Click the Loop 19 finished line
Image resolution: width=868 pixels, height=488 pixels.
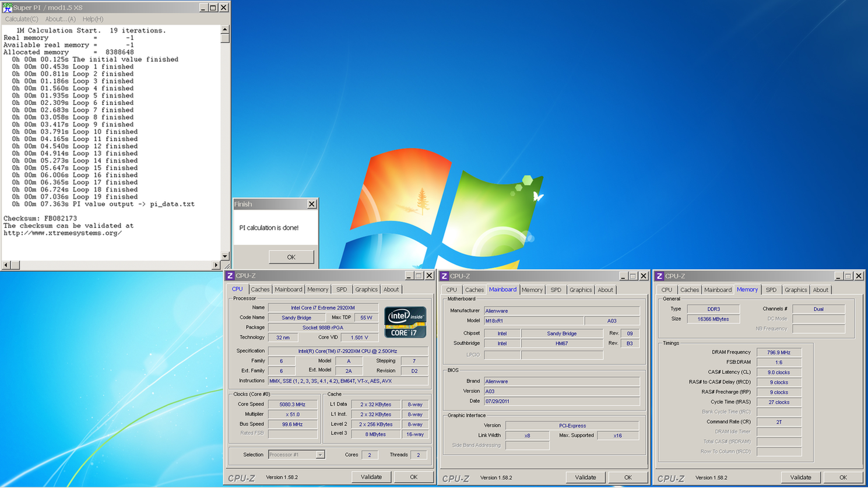click(x=75, y=197)
